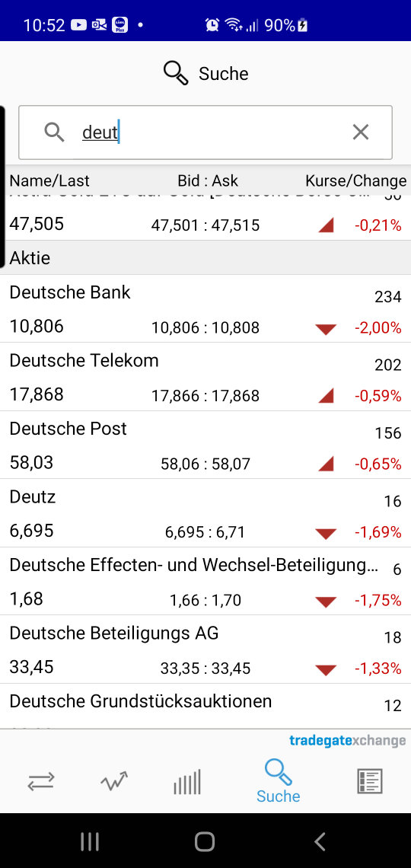Tap the Android recent apps button
This screenshot has height=868, width=411.
coord(90,842)
